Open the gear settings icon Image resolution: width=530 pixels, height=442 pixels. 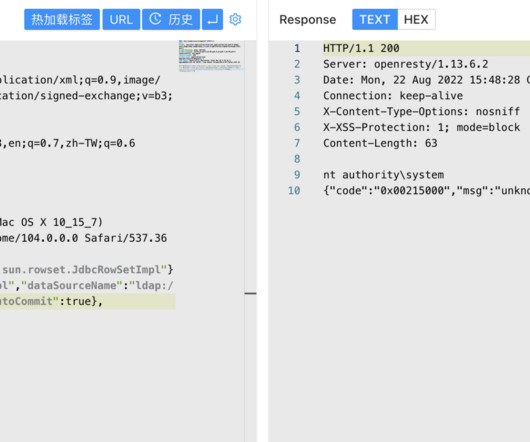click(x=235, y=20)
